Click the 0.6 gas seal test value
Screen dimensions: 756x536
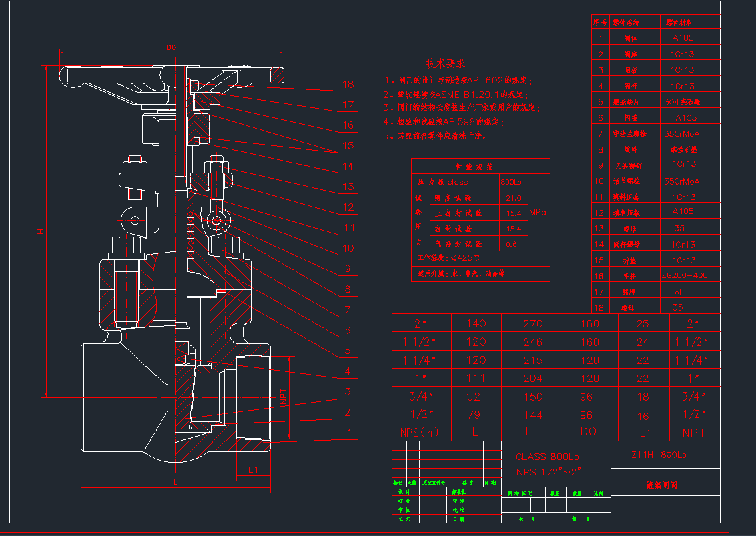511,244
